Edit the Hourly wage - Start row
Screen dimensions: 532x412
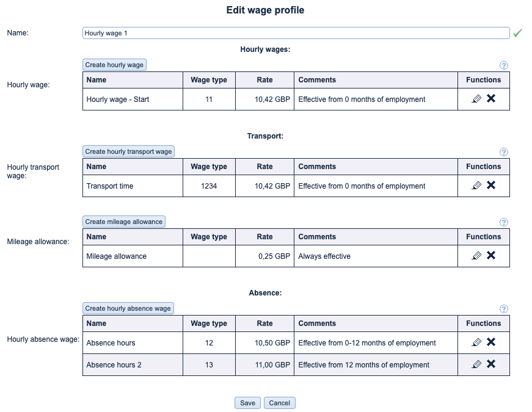(476, 99)
